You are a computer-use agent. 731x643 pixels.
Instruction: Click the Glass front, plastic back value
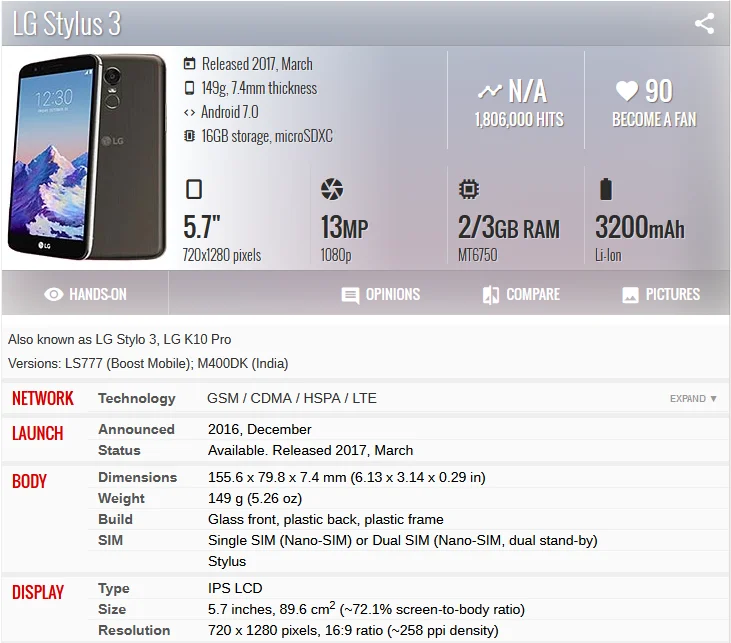pos(326,519)
